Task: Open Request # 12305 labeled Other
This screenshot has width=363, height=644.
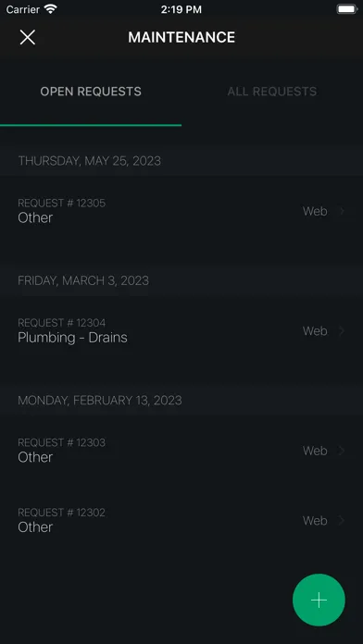Action: 181,211
